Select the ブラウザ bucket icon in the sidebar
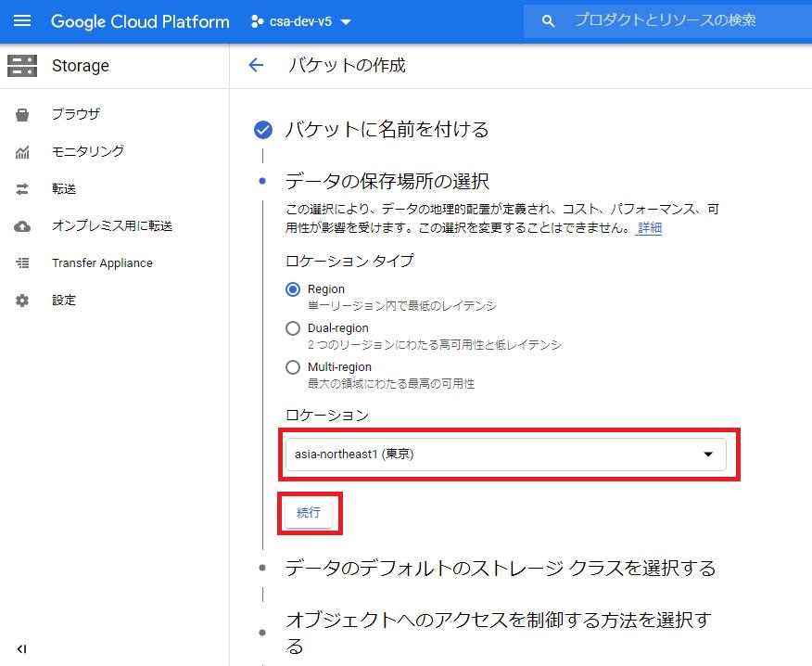Viewport: 812px width, 666px height. [x=22, y=114]
